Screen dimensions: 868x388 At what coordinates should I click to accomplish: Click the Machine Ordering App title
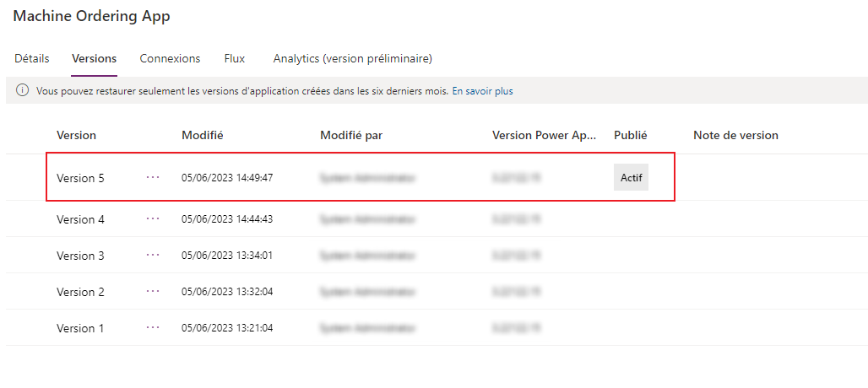[91, 17]
